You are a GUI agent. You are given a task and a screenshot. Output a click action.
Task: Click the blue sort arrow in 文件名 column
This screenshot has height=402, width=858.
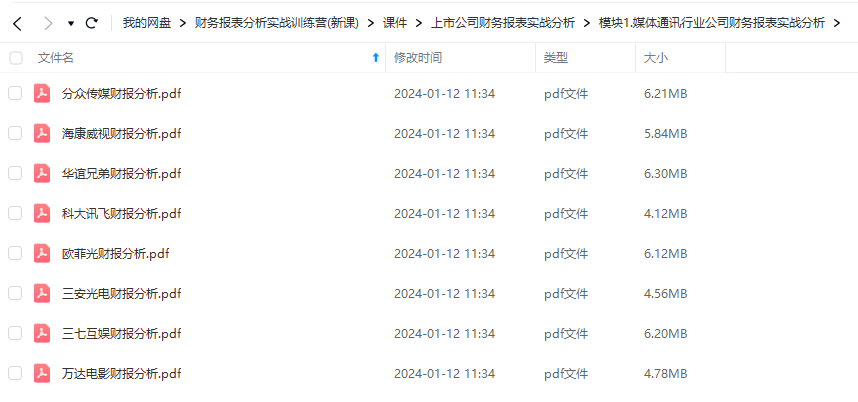point(375,57)
